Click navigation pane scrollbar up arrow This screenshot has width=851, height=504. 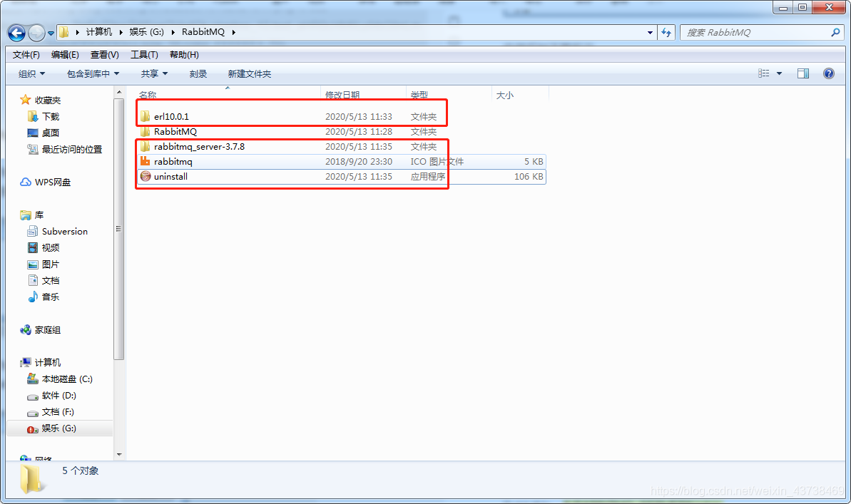pyautogui.click(x=119, y=93)
